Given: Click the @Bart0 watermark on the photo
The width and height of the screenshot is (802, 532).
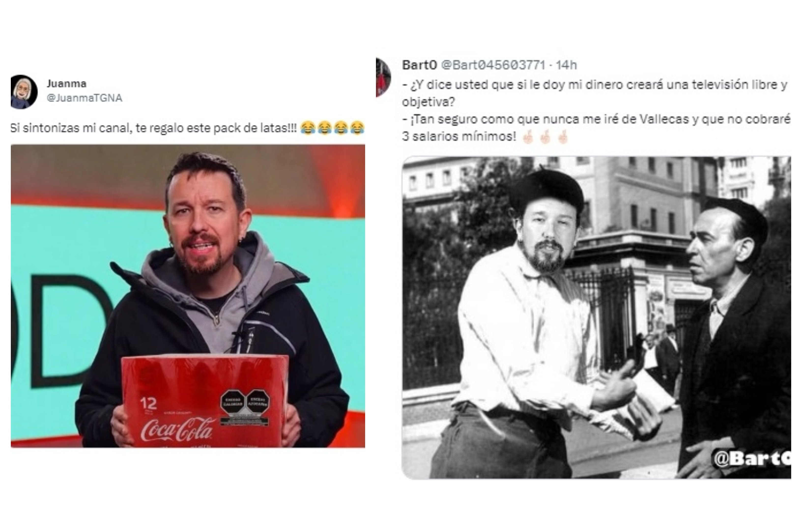Looking at the screenshot, I should point(752,459).
